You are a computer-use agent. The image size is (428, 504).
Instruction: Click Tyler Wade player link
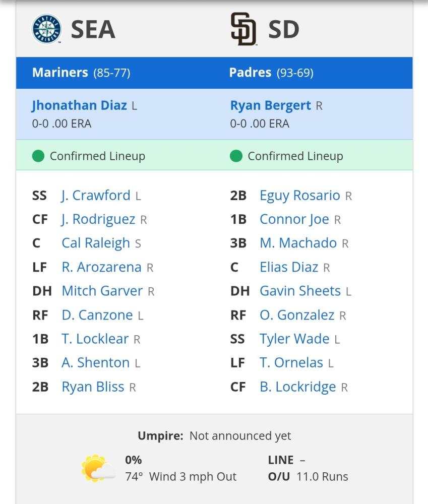[x=294, y=339]
